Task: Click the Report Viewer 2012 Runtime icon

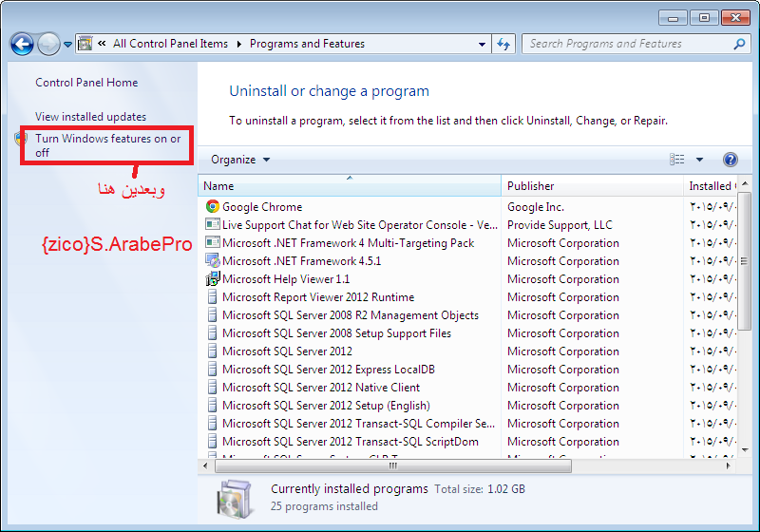Action: (212, 296)
